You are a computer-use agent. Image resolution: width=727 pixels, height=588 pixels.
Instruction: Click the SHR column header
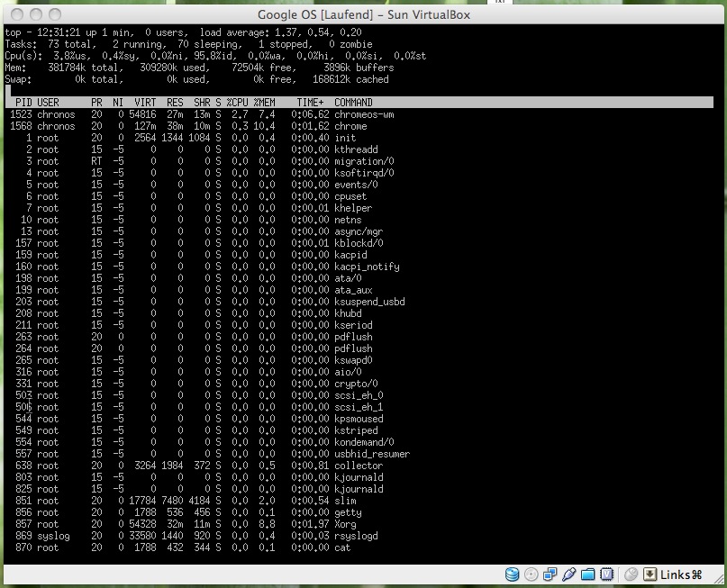(x=202, y=103)
